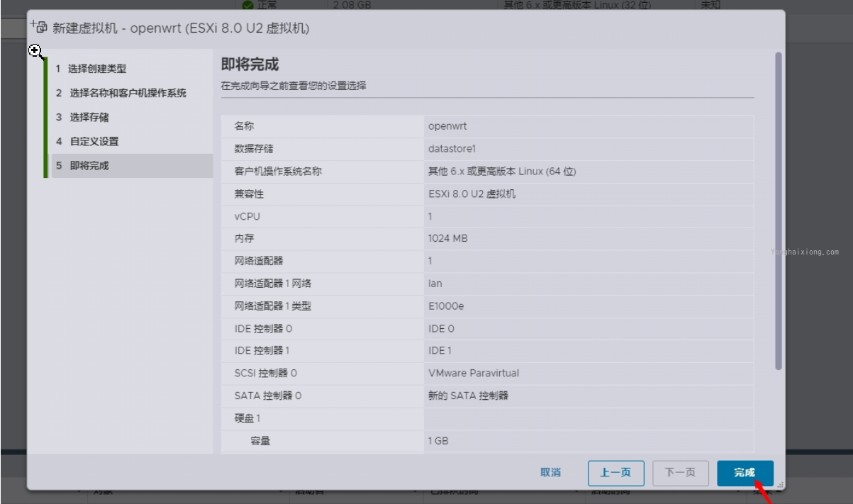The image size is (853, 504).
Task: Click the guest OS value 其他 6.x 或更高版本 Linux (64 位)
Action: click(502, 172)
